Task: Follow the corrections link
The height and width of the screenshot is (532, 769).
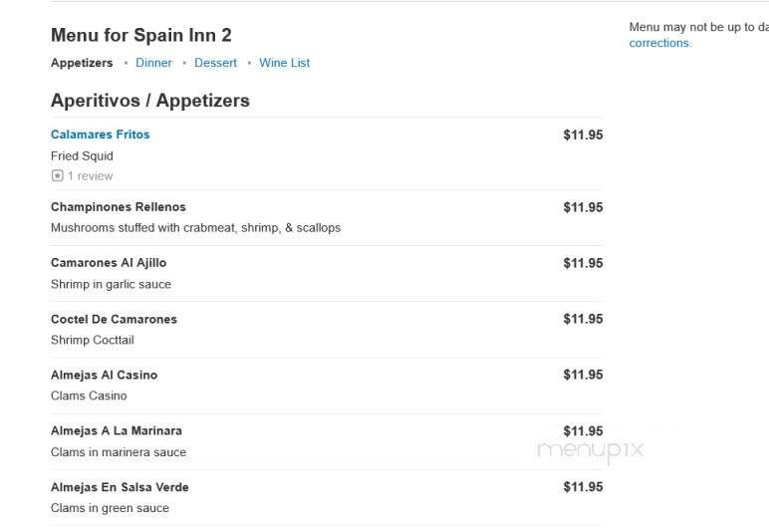Action: [x=659, y=43]
